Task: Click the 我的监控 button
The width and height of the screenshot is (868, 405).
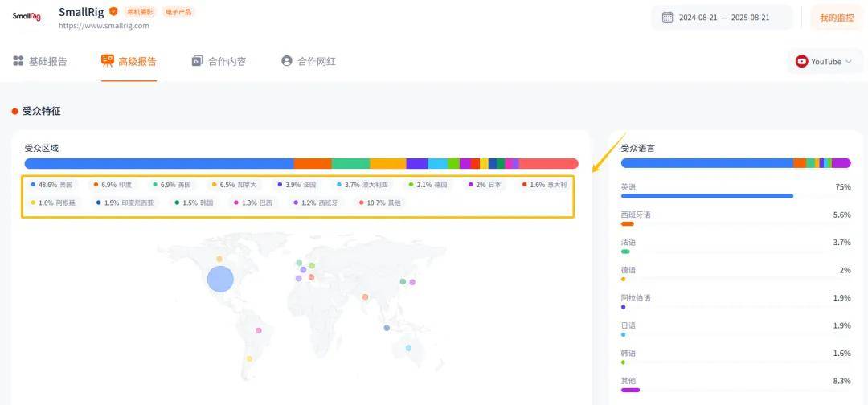Action: tap(837, 18)
